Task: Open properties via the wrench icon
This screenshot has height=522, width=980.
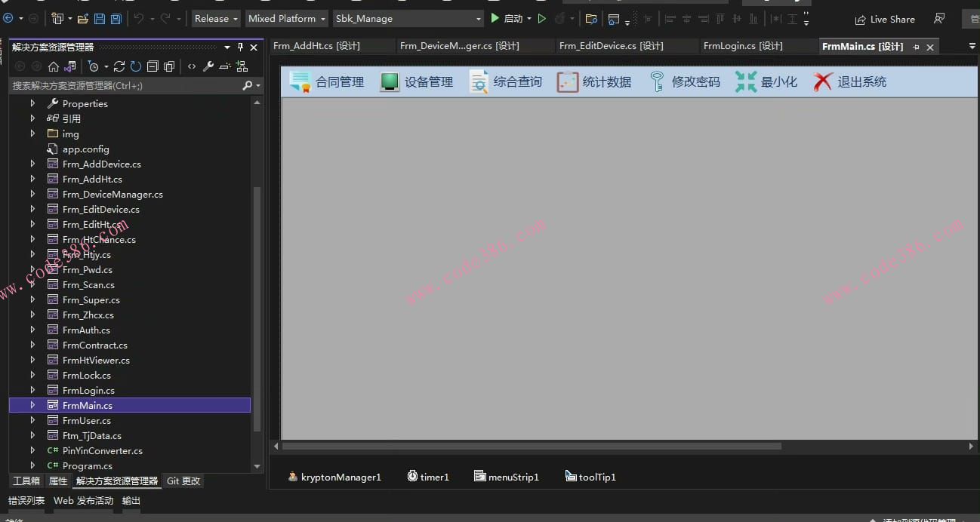Action: click(208, 66)
